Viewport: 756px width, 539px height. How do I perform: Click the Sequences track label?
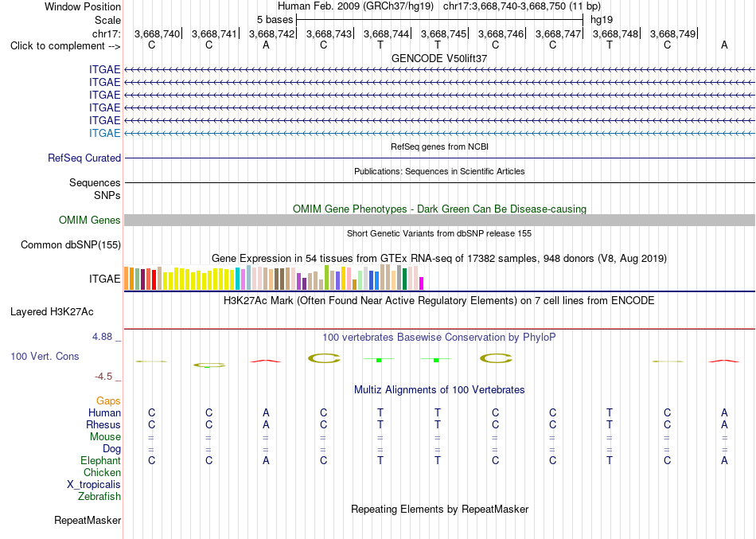95,182
